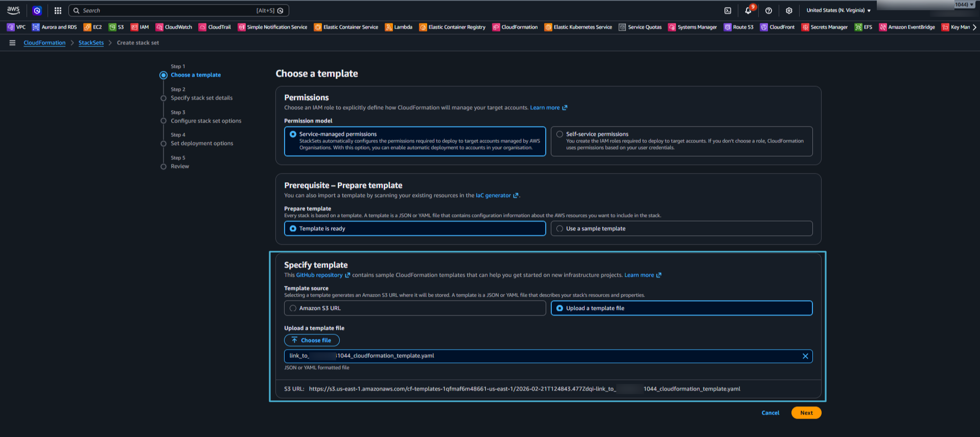Clear the uploaded template file with X
This screenshot has height=437, width=980.
point(805,356)
